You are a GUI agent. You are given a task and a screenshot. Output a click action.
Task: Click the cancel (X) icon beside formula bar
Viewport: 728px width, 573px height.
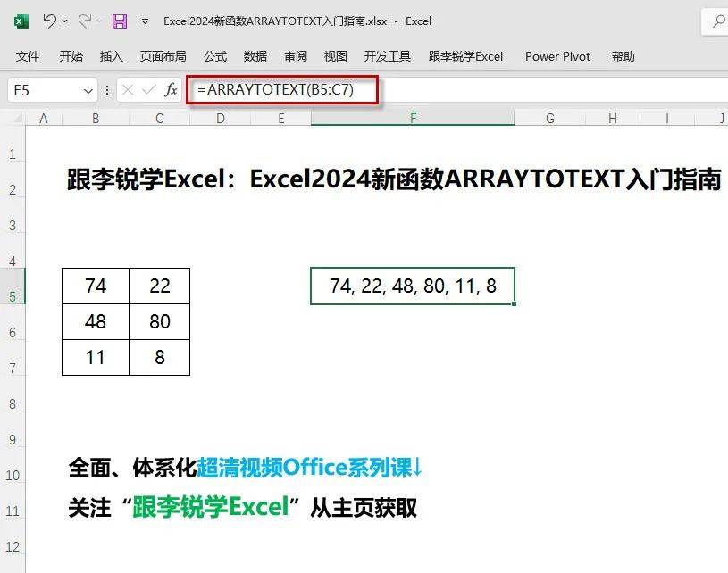[x=129, y=89]
